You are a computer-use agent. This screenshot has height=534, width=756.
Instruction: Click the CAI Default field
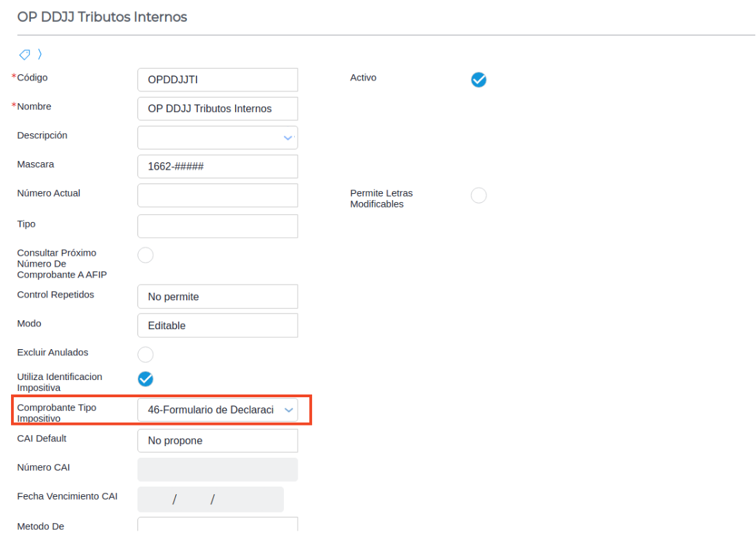coord(217,441)
